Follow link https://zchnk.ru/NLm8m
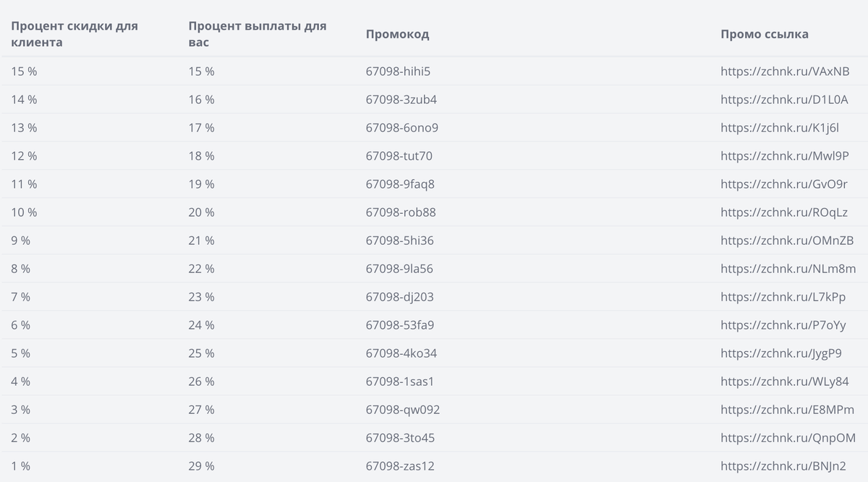 pyautogui.click(x=788, y=269)
